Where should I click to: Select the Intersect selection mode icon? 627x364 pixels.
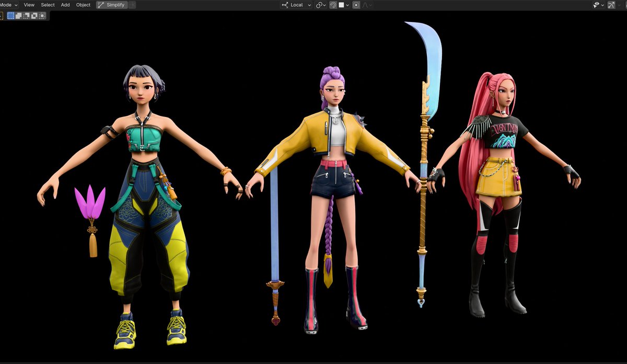click(42, 16)
